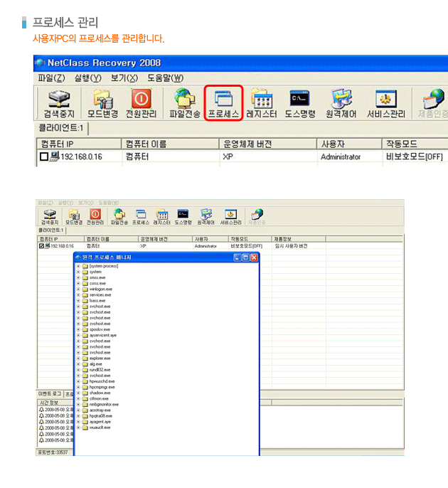Open 도움말(W) menu in upper window
This screenshot has height=488, width=448.
[165, 78]
